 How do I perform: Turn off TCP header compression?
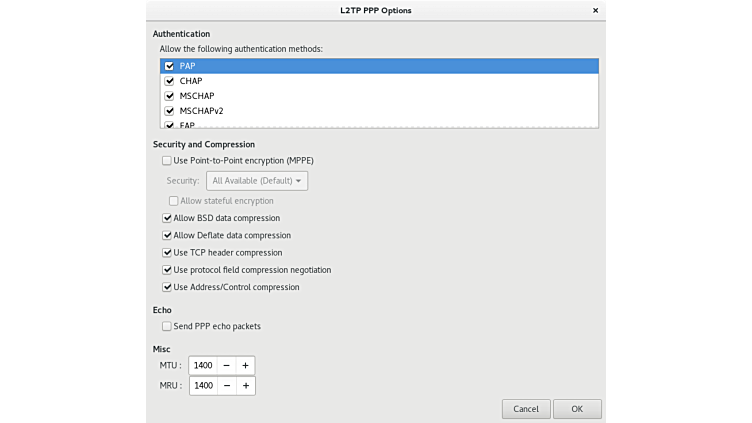(167, 253)
